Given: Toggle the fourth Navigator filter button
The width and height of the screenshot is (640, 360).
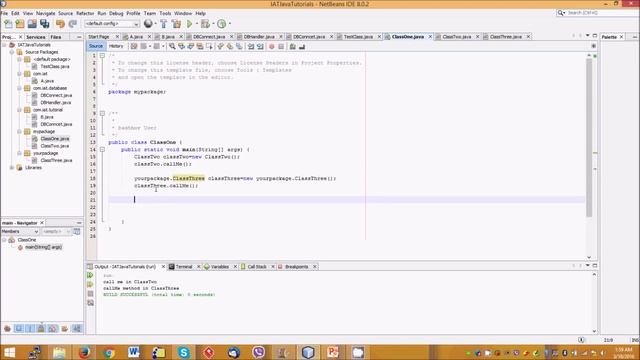Looking at the screenshot, I should click(41, 329).
